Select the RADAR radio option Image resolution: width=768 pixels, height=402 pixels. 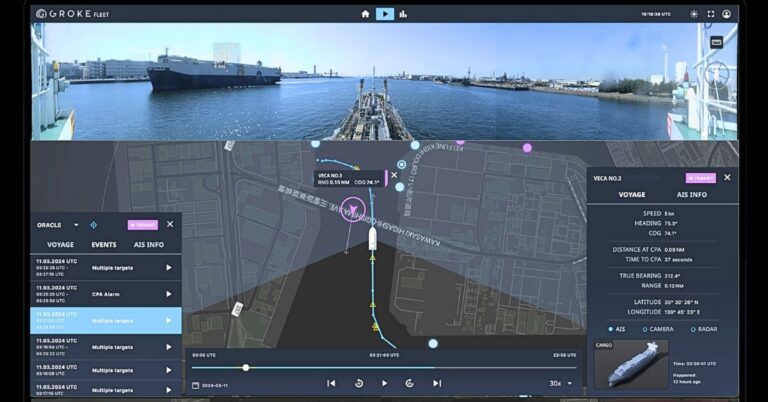click(x=694, y=329)
